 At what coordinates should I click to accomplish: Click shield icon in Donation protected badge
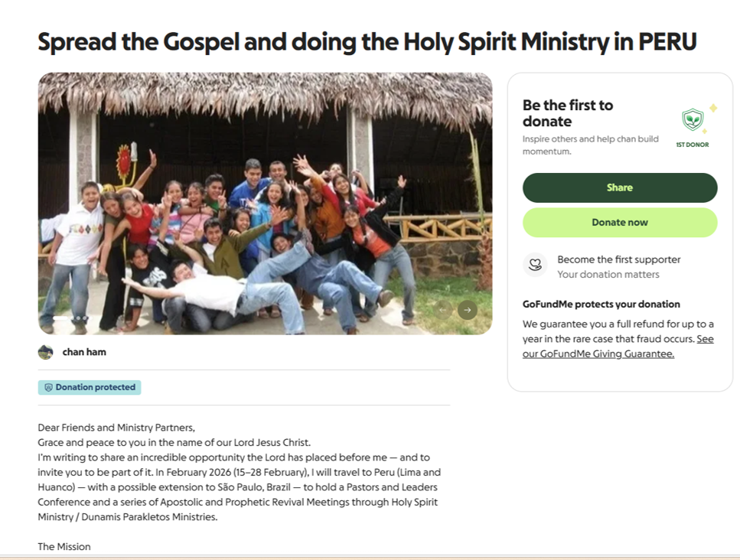click(x=48, y=388)
